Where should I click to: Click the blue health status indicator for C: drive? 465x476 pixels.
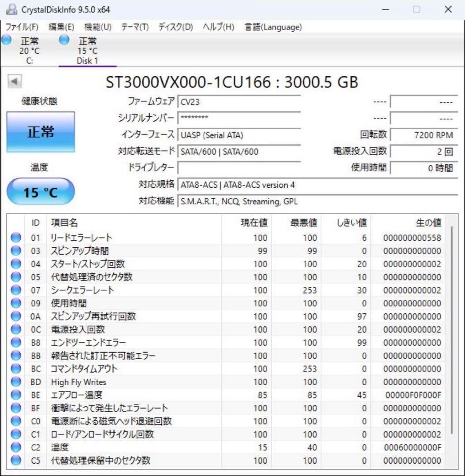(x=6, y=40)
